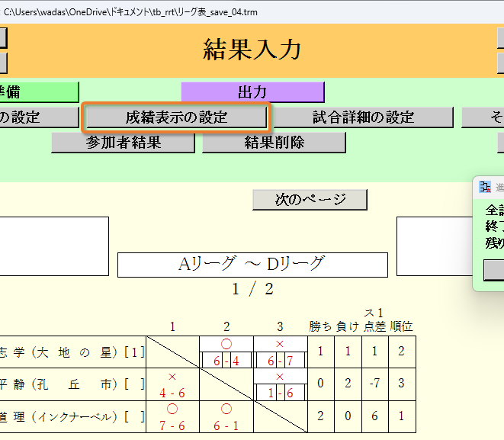Viewport: 504px width, 440px height.
Task: Click the -7 point difference cell
Action: point(375,383)
